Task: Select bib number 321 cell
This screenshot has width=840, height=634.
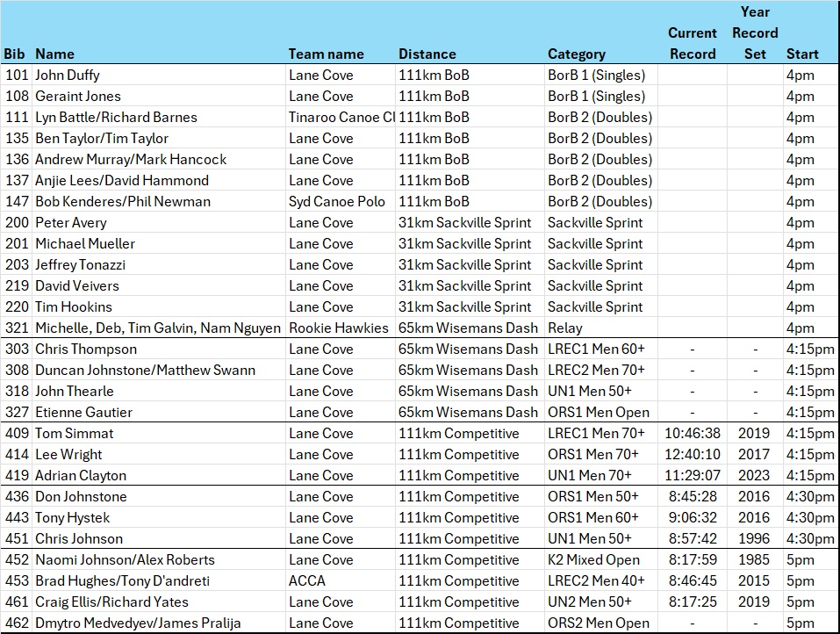Action: tap(17, 328)
